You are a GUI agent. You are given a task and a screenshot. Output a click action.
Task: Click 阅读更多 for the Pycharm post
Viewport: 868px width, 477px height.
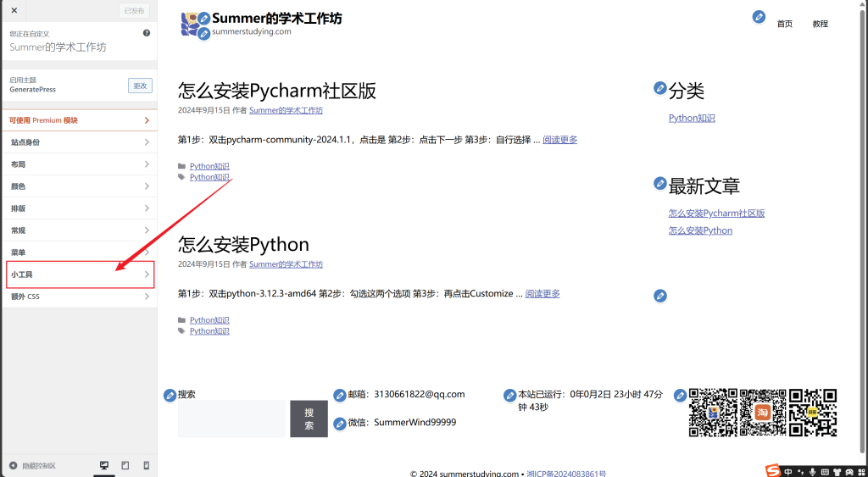(559, 140)
